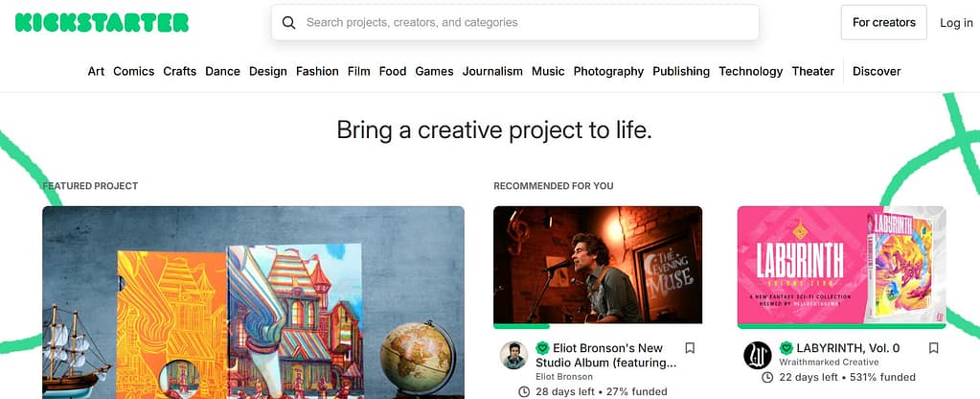Open the Crafts category
This screenshot has width=980, height=399.
(x=180, y=71)
